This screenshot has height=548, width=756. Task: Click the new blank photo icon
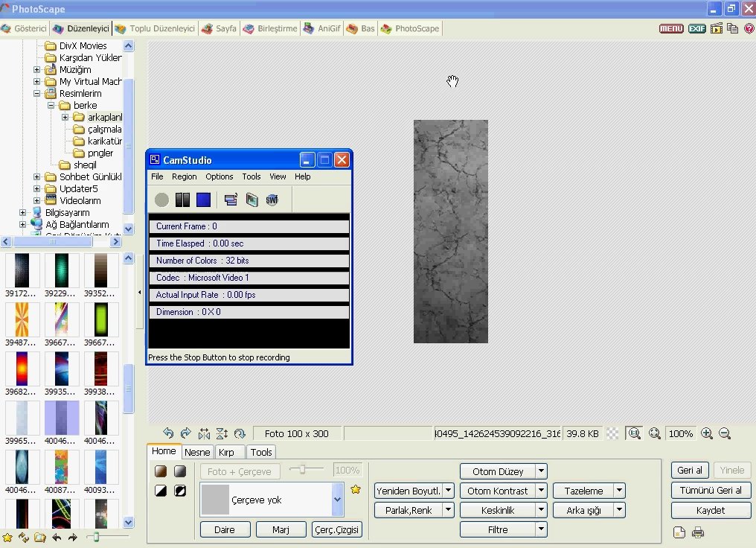(x=679, y=532)
